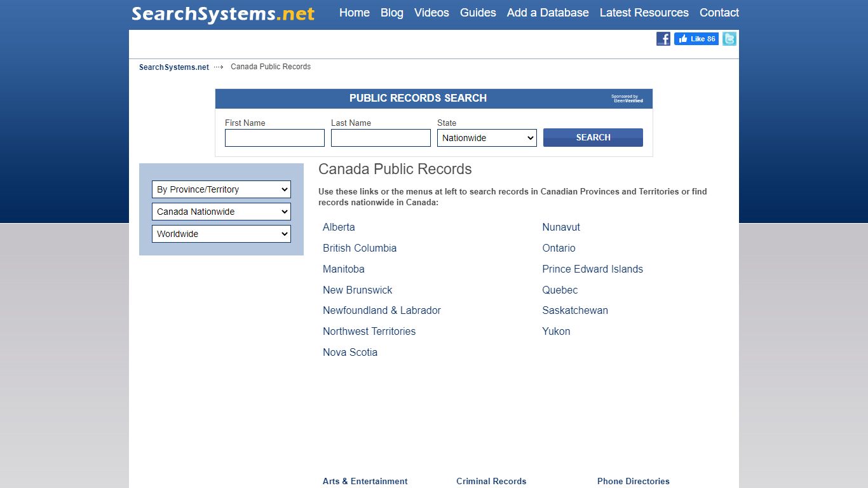Open Newfoundland & Labrador link

click(382, 310)
